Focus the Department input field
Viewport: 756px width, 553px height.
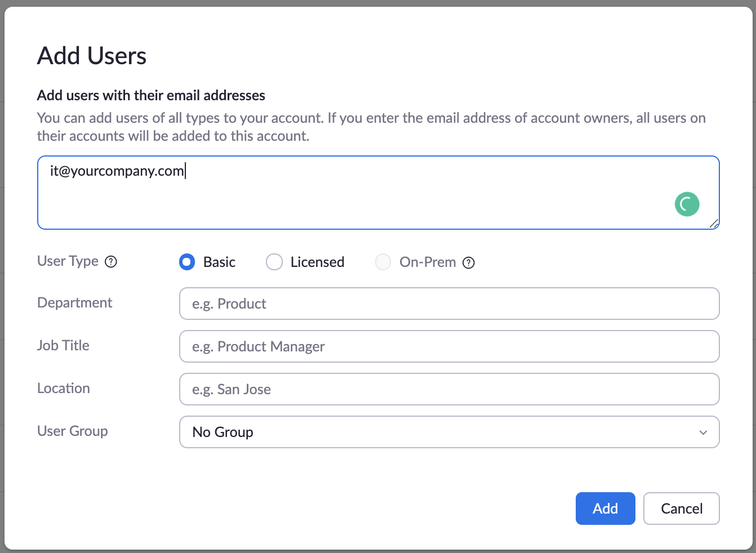click(449, 304)
